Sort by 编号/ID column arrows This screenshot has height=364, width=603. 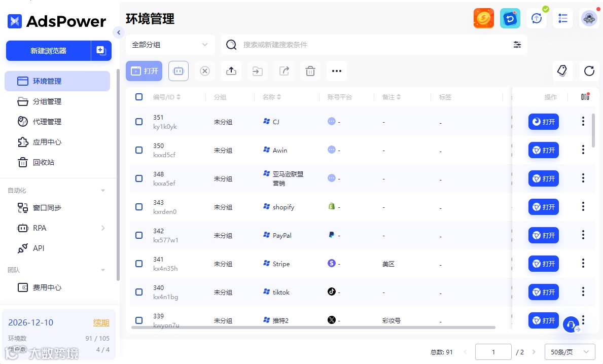point(179,97)
